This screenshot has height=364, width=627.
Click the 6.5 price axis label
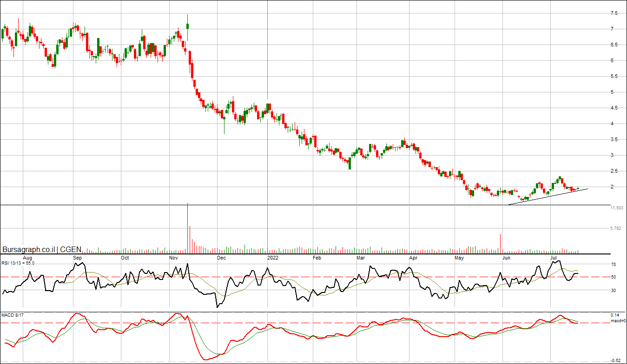[x=614, y=45]
